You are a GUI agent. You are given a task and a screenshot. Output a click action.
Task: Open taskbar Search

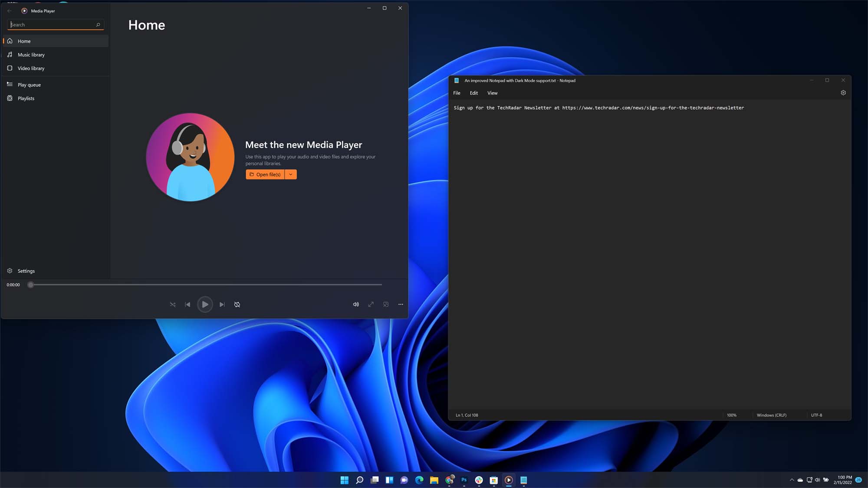[359, 480]
